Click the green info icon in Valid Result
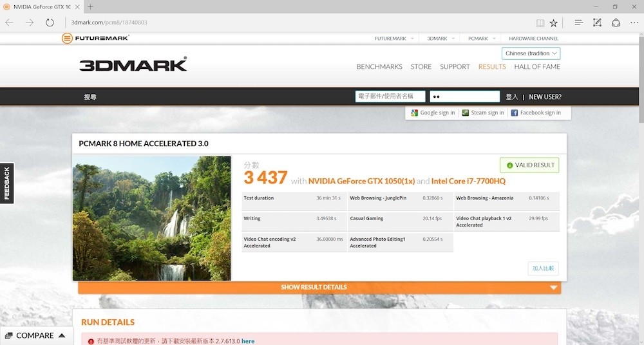 [x=509, y=165]
